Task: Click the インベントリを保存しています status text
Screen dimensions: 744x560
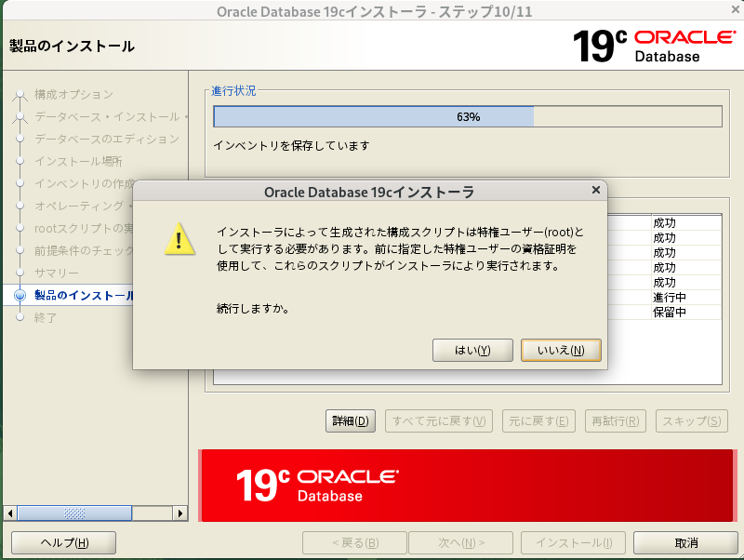Action: pyautogui.click(x=291, y=145)
